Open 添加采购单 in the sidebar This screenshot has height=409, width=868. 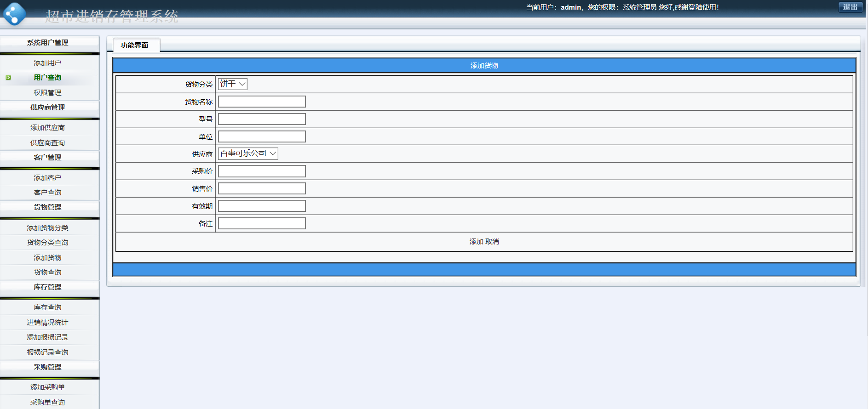click(x=47, y=387)
